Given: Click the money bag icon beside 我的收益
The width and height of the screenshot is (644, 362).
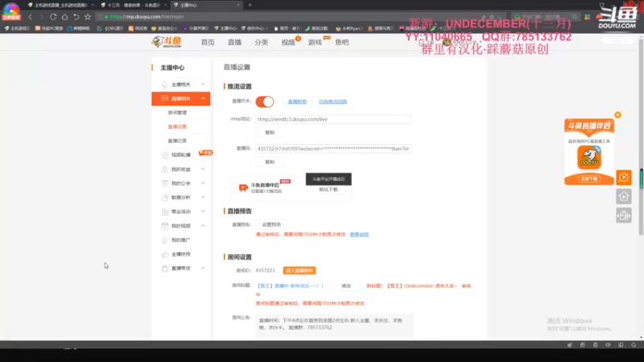Looking at the screenshot, I should pos(165,169).
